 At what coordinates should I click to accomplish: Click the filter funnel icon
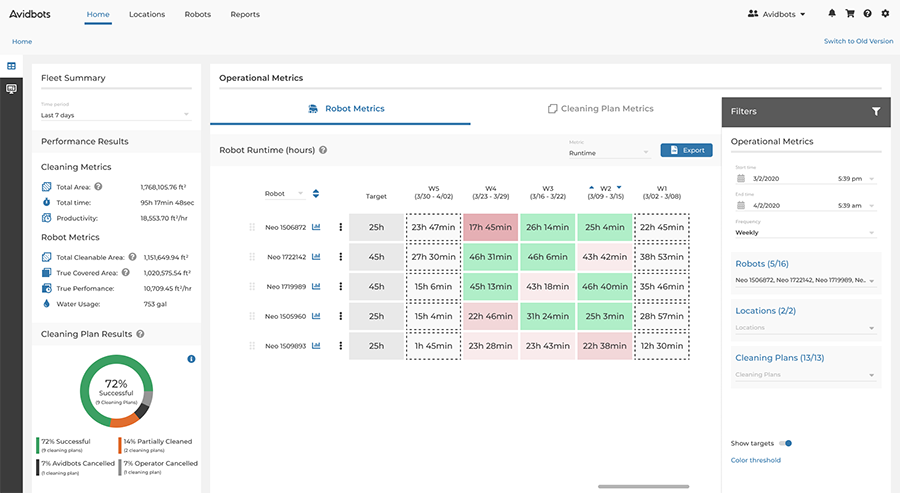tap(876, 111)
